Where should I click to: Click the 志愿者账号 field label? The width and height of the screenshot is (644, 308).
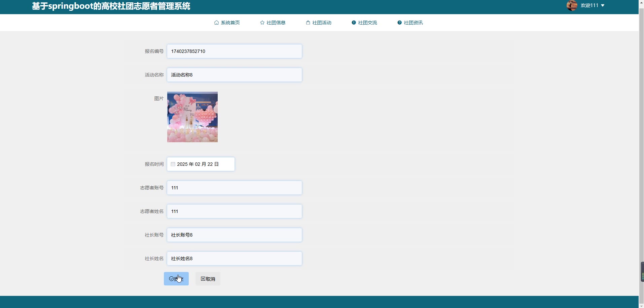click(x=152, y=188)
